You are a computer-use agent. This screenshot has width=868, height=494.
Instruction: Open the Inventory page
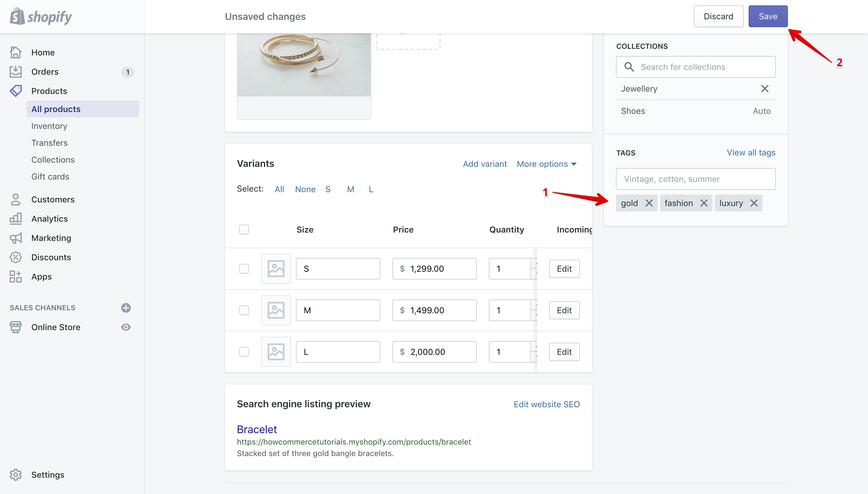(49, 126)
